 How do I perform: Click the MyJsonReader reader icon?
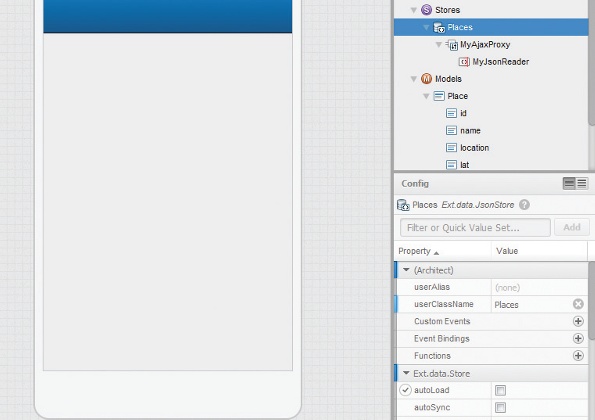point(464,62)
